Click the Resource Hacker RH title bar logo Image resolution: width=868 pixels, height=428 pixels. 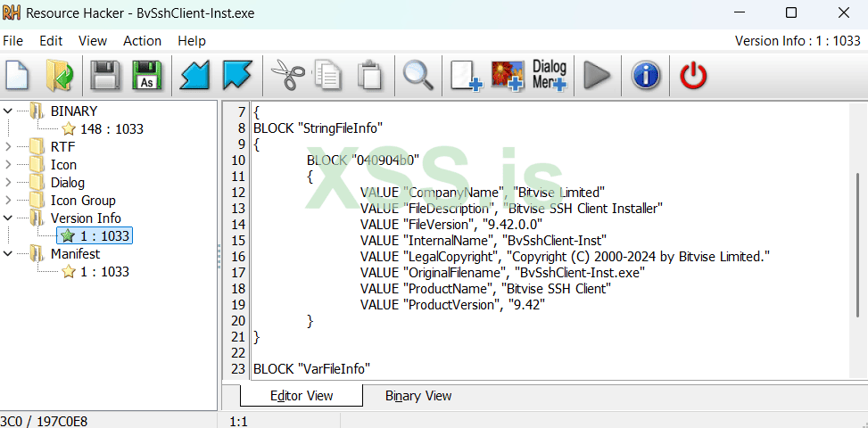[11, 12]
